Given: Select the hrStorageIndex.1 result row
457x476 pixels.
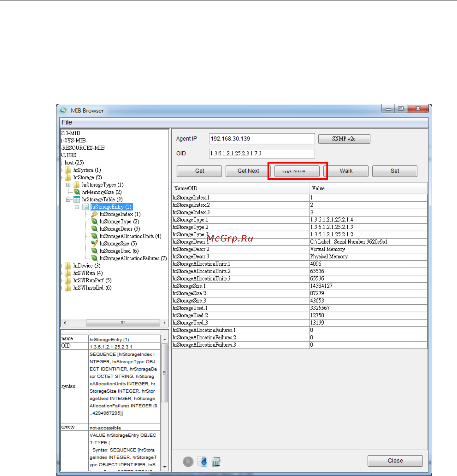Looking at the screenshot, I should [300, 198].
